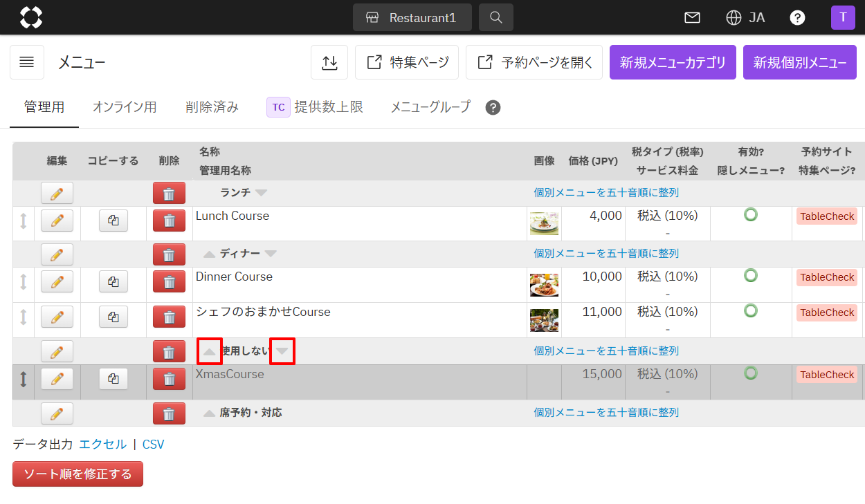Click the import/export arrows button

pos(329,62)
